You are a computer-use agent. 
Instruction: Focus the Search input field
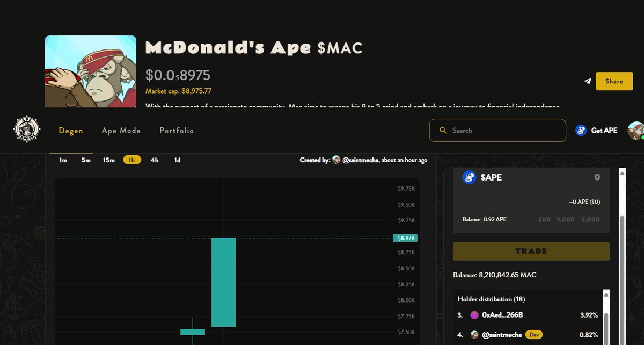[497, 131]
